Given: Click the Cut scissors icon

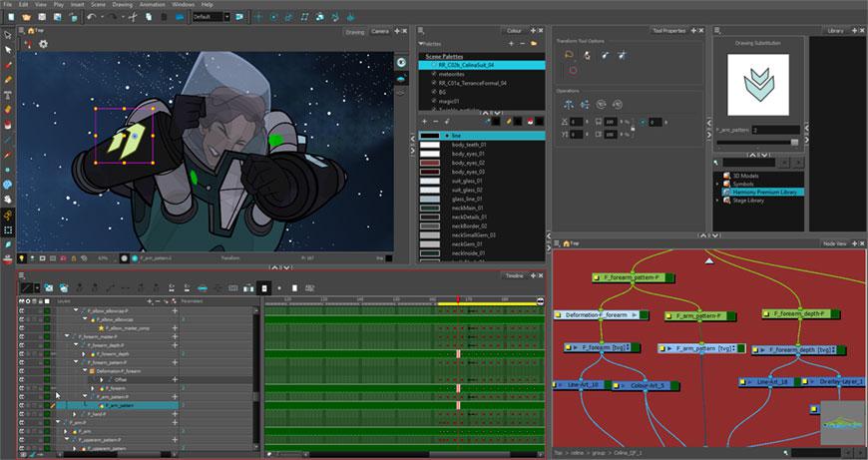Looking at the screenshot, I should tap(133, 17).
